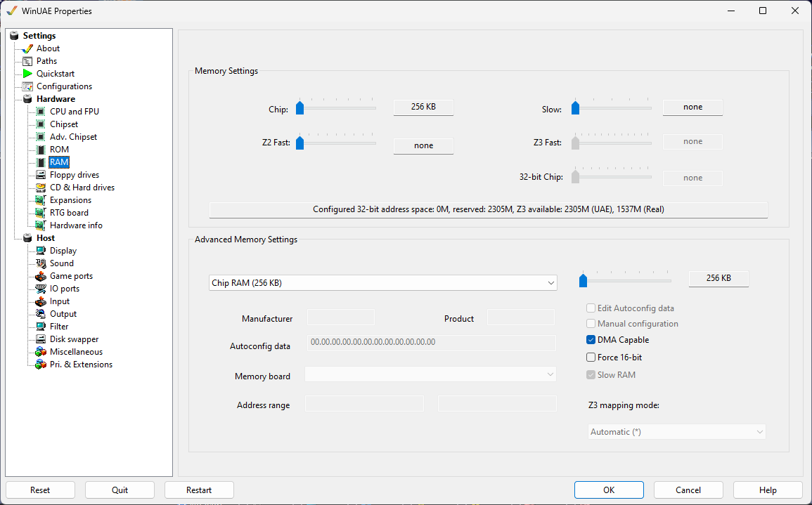The width and height of the screenshot is (812, 505).
Task: Click the Game ports joystick icon
Action: [40, 276]
